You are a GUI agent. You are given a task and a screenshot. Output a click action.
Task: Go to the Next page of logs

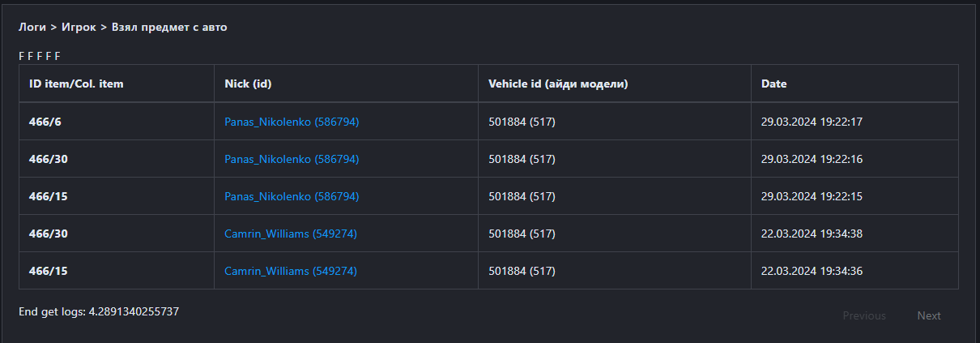[929, 315]
